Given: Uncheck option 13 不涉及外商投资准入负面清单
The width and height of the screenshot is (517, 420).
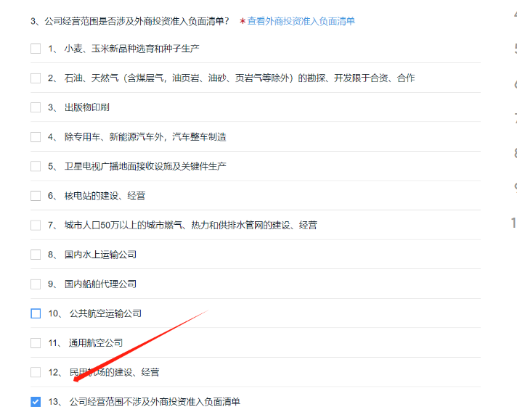Looking at the screenshot, I should 36,402.
